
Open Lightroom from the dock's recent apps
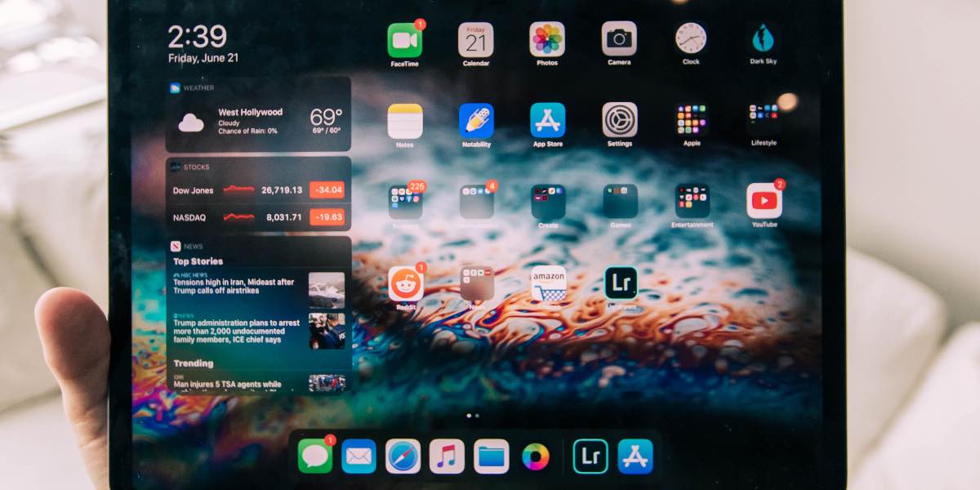(x=590, y=456)
